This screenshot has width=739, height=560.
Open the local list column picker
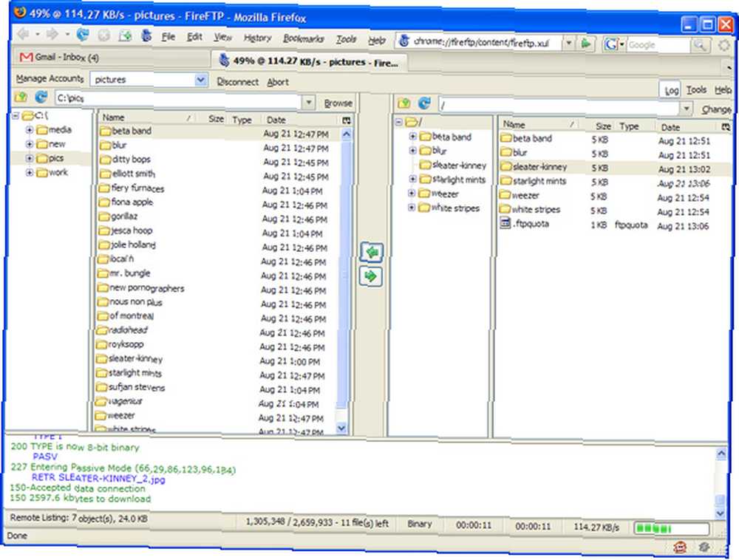click(347, 120)
